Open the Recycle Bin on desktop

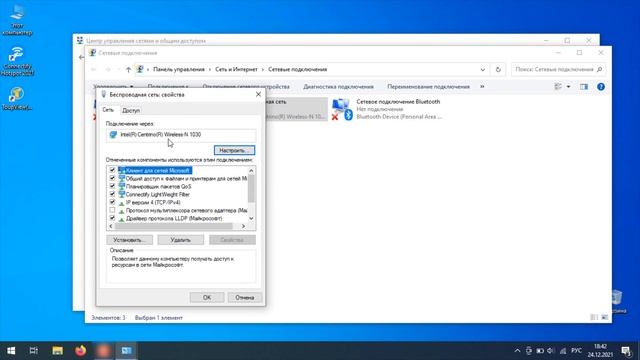(x=617, y=301)
